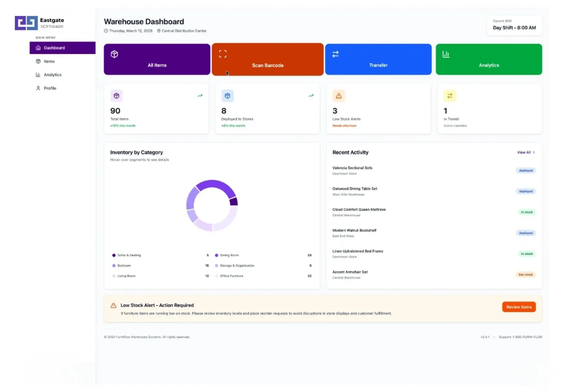Click the Scan Barcode scanner icon
Screen dimensions: 588x392
click(x=223, y=54)
